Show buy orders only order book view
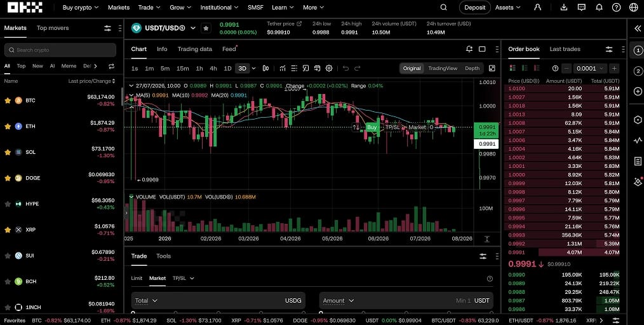The image size is (644, 325). (525, 68)
